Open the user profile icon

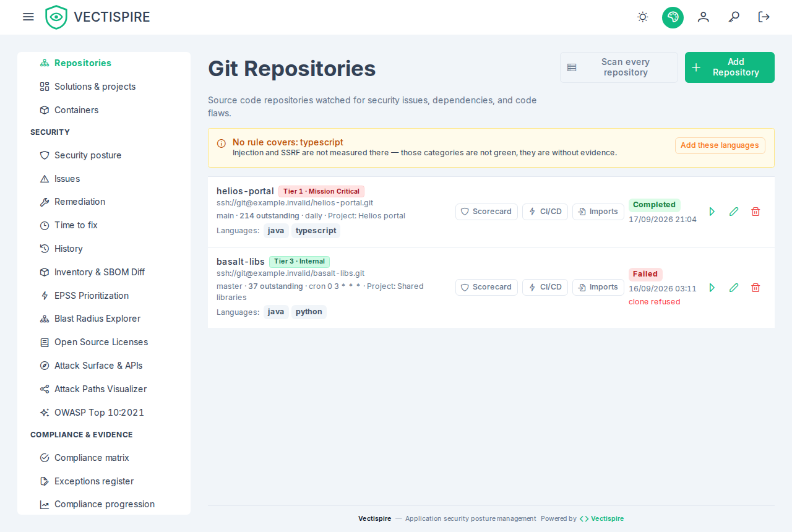coord(704,17)
